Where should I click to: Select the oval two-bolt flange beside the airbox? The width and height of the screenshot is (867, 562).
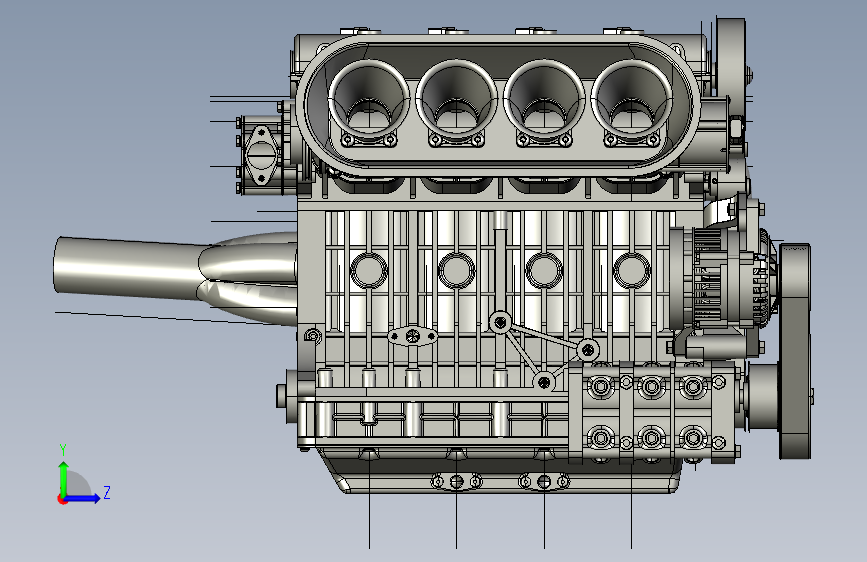coord(260,155)
